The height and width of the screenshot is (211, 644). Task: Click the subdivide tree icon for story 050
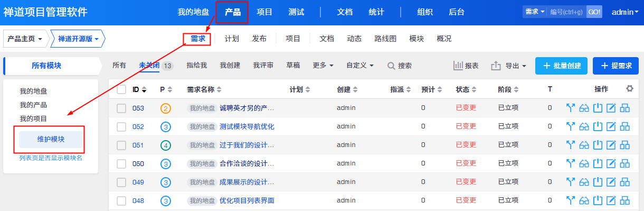coord(625,164)
